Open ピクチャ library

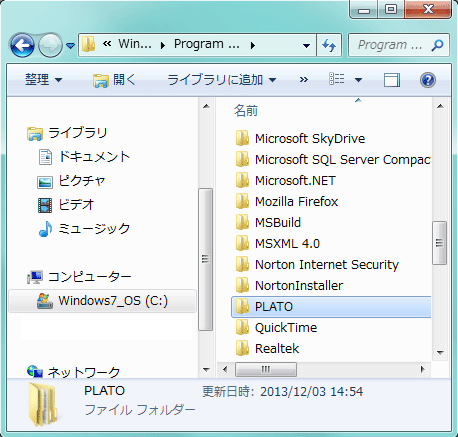click(x=71, y=181)
